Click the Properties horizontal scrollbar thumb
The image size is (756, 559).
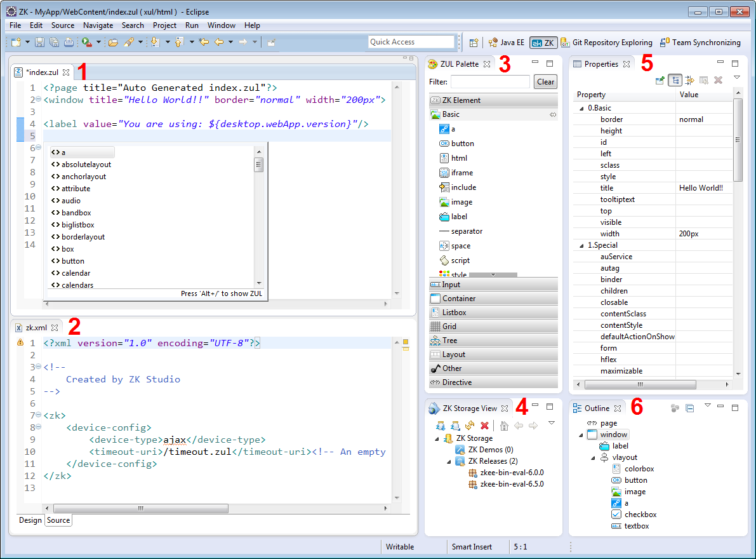tap(640, 384)
